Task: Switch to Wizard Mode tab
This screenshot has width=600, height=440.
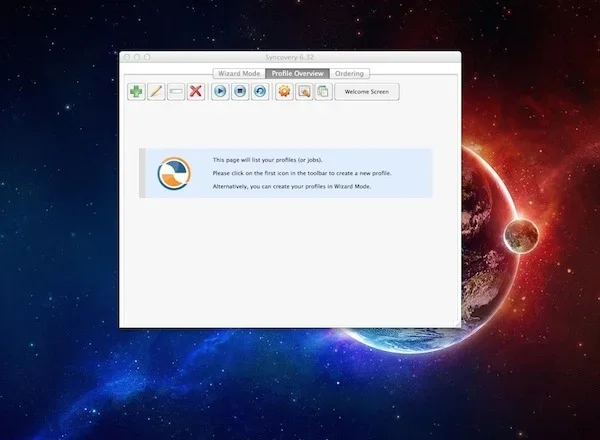Action: [239, 73]
